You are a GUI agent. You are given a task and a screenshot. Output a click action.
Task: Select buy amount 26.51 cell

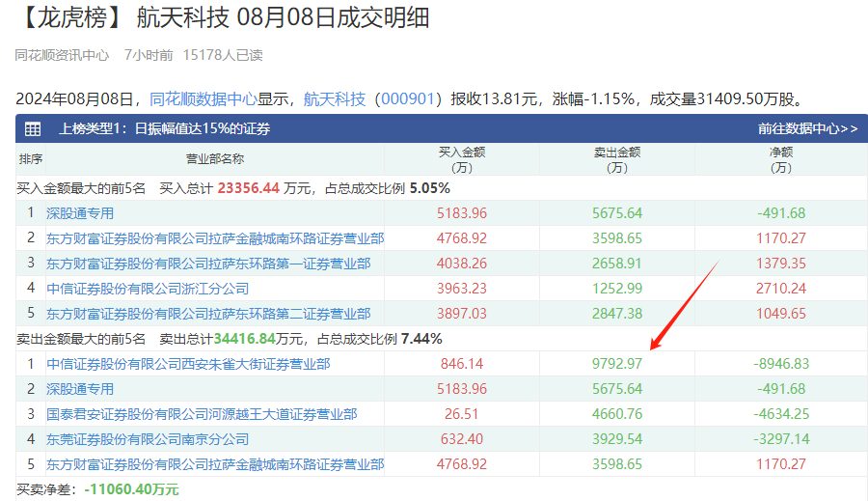pos(462,414)
